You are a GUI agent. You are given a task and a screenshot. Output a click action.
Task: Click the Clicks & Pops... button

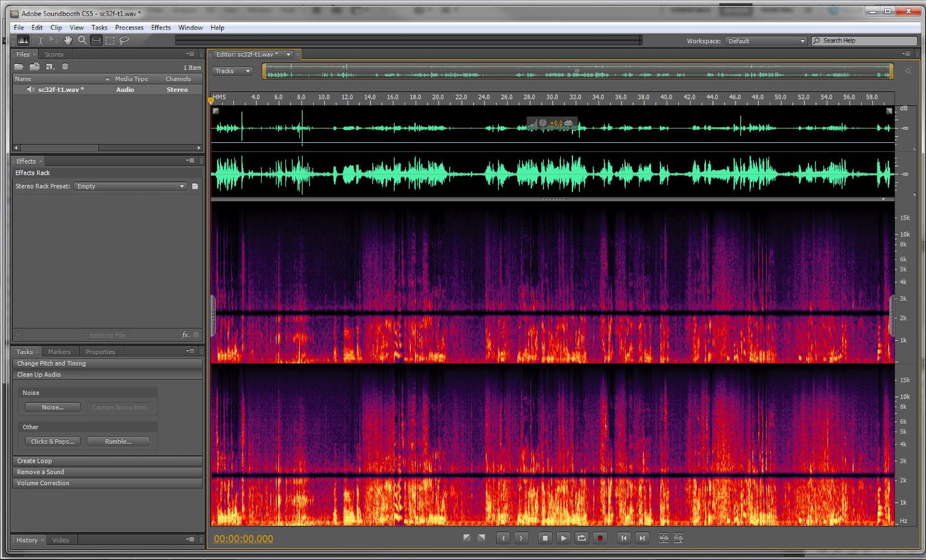click(x=53, y=441)
